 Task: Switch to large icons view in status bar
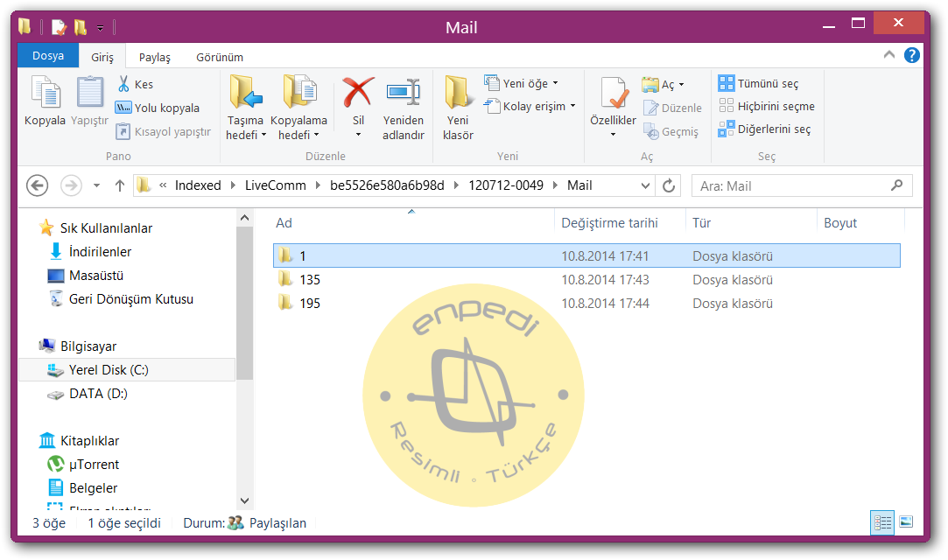point(906,522)
